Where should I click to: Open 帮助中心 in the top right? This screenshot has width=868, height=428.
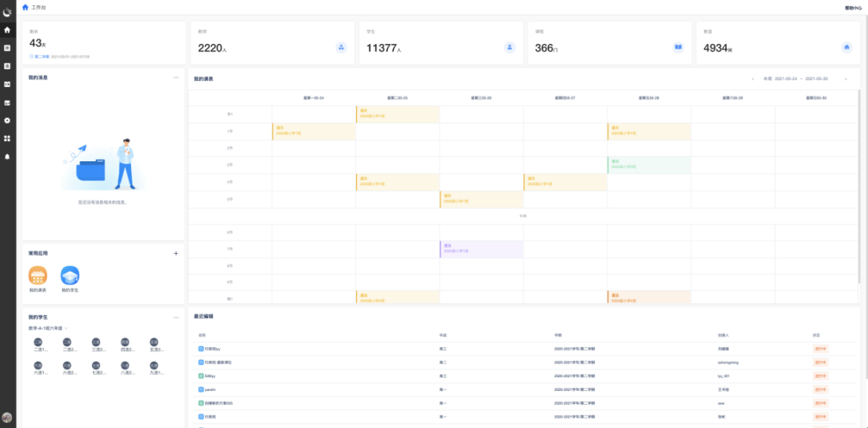853,8
